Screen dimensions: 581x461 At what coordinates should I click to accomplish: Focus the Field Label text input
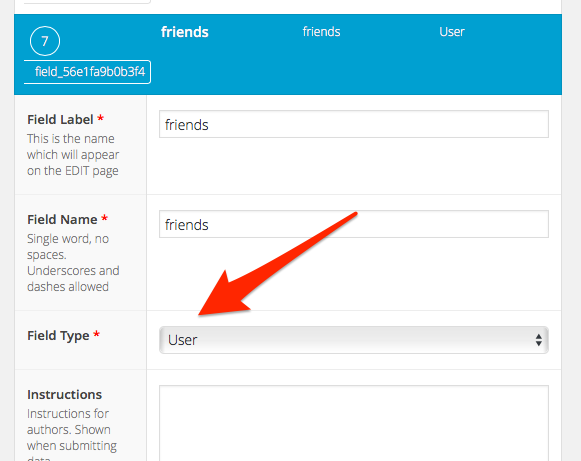pyautogui.click(x=354, y=124)
